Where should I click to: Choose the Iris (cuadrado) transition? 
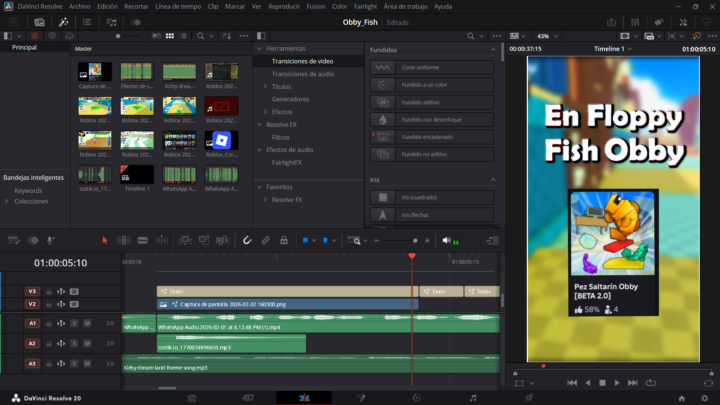tap(432, 197)
